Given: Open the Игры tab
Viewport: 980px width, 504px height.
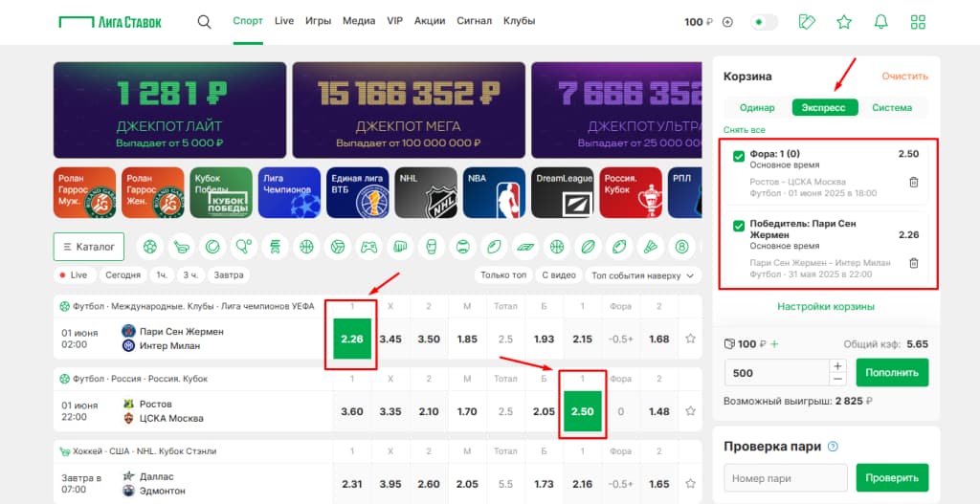Looking at the screenshot, I should 318,21.
